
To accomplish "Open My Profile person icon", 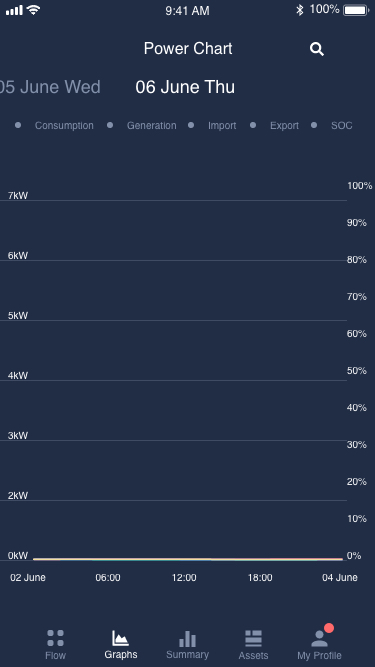I will 319,639.
